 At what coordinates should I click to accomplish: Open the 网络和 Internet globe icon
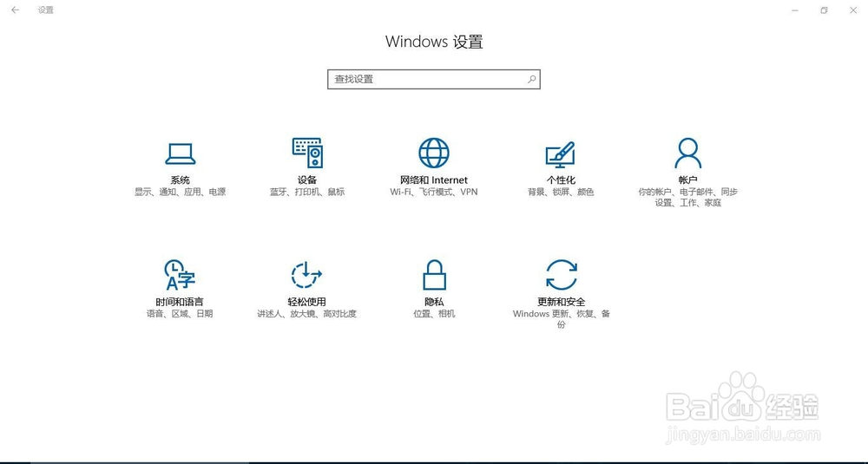click(434, 153)
